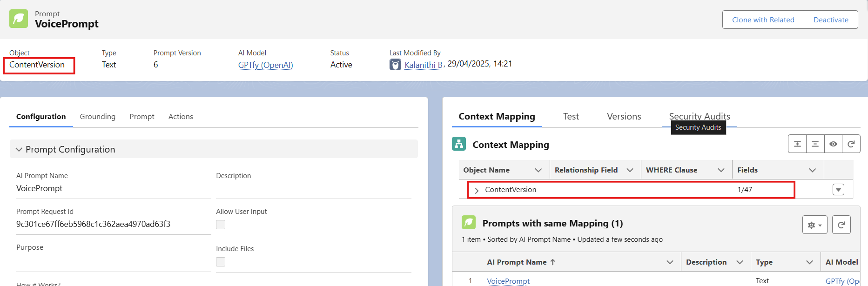Click the last modified date 29/04/2025, 14:21
This screenshot has height=286, width=868.
(x=480, y=64)
